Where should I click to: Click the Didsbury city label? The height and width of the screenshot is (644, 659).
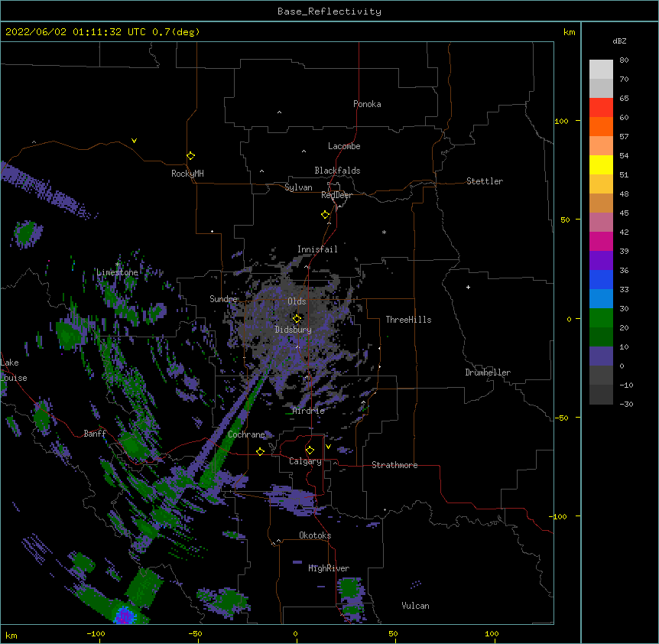(293, 330)
